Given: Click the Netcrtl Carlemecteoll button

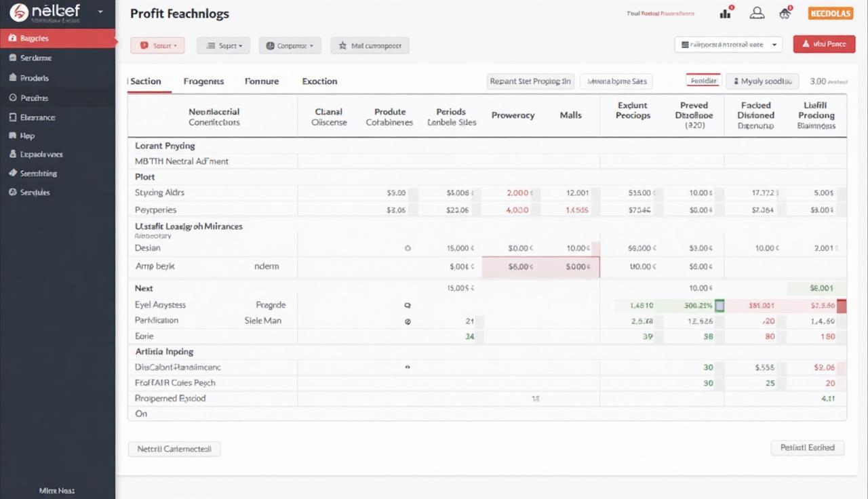Looking at the screenshot, I should pos(174,449).
